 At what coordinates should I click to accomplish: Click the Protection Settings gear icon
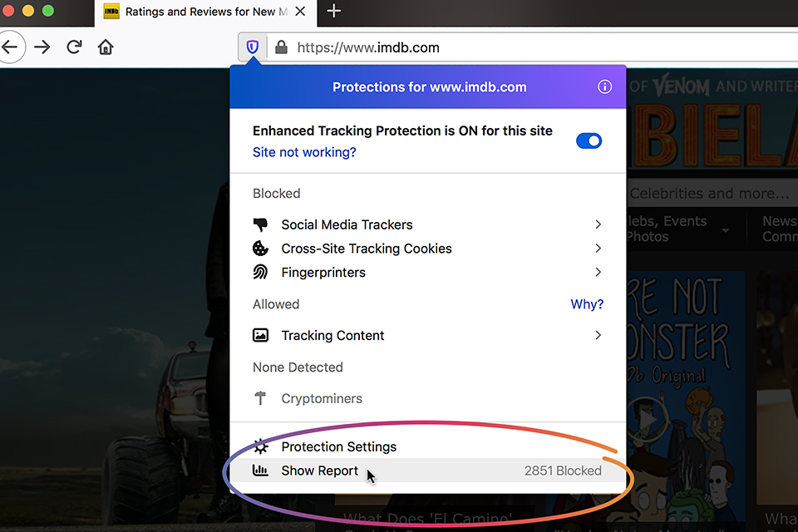260,446
